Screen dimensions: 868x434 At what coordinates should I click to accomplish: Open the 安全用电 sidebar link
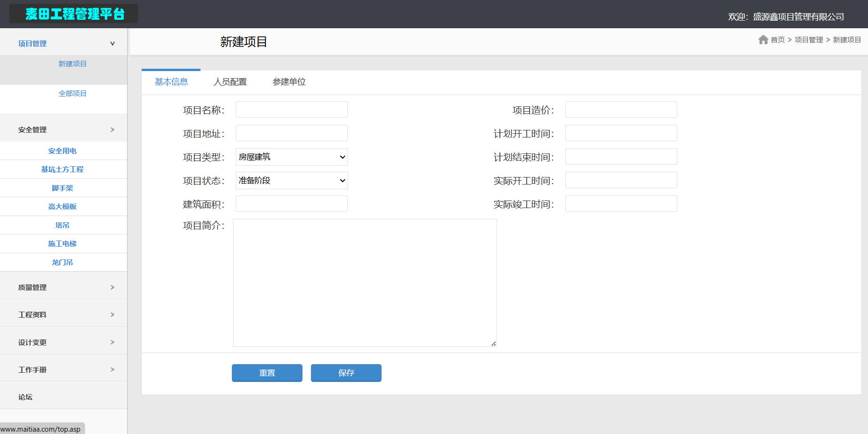pyautogui.click(x=63, y=151)
